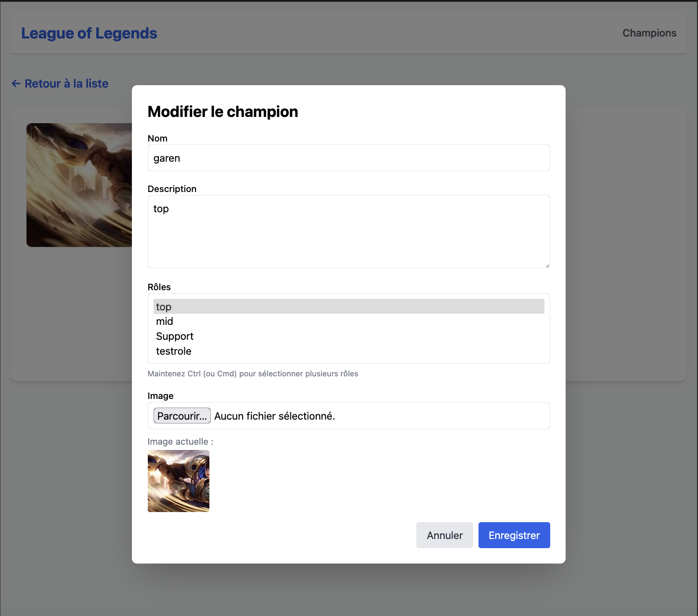Screen dimensions: 698x616
Task: Click the resize grip of Description textarea
Action: click(x=547, y=265)
